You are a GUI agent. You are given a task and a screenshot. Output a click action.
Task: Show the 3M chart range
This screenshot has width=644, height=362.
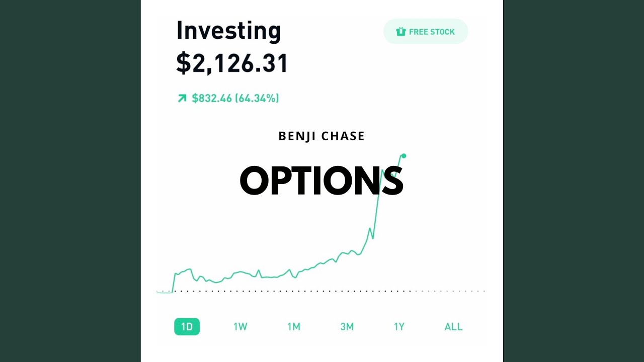pyautogui.click(x=347, y=327)
